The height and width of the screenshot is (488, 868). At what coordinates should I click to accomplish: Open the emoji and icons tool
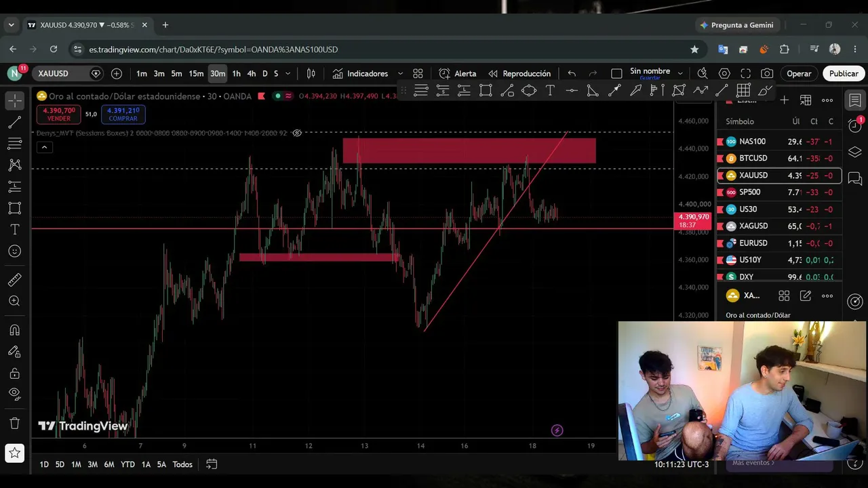(14, 251)
